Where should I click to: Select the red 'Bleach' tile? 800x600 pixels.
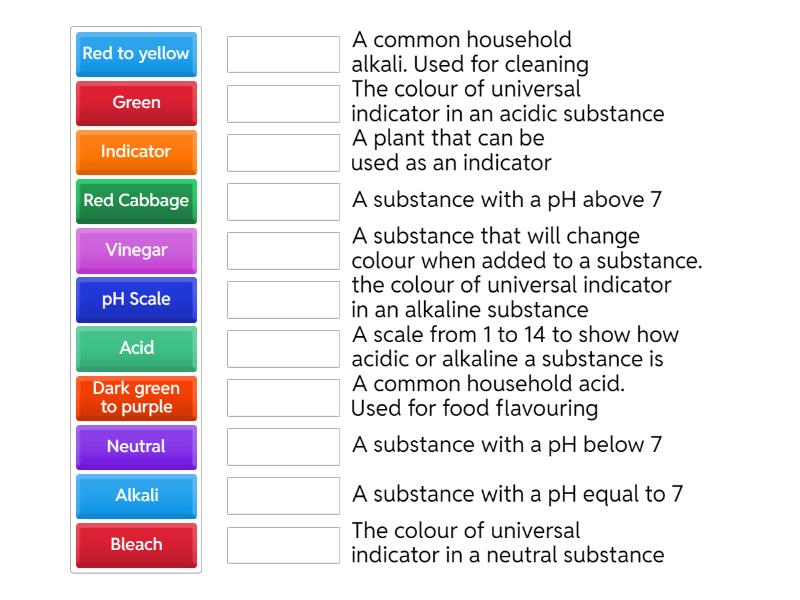(137, 544)
